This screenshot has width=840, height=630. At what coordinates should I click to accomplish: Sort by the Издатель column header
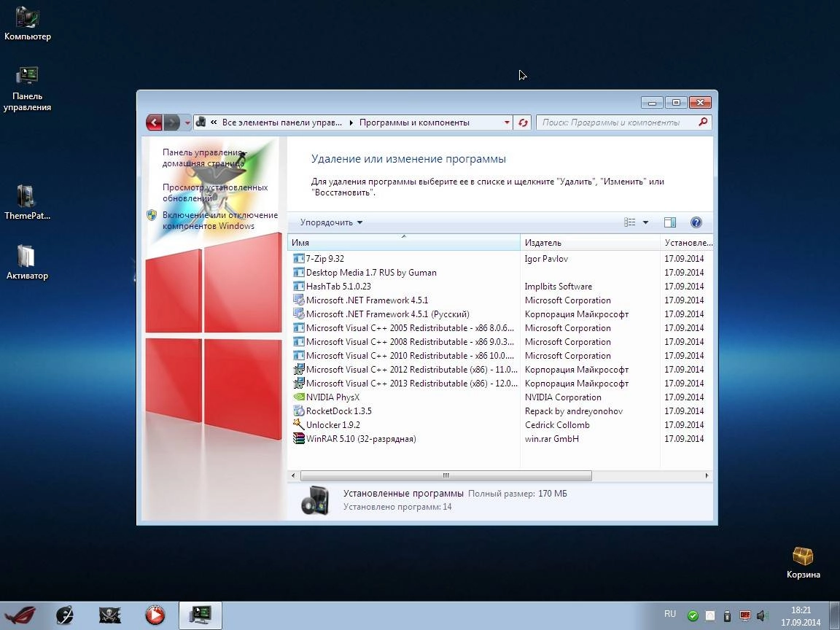[x=591, y=243]
